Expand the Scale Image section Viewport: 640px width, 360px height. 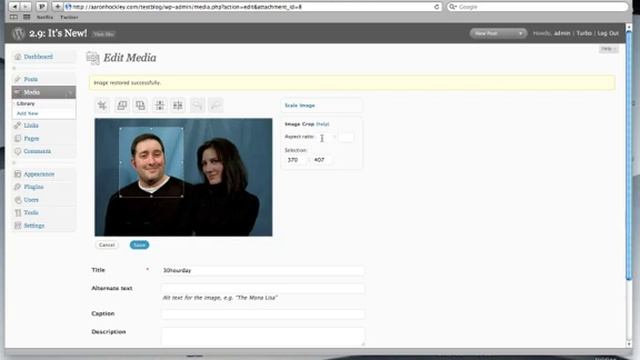point(300,105)
